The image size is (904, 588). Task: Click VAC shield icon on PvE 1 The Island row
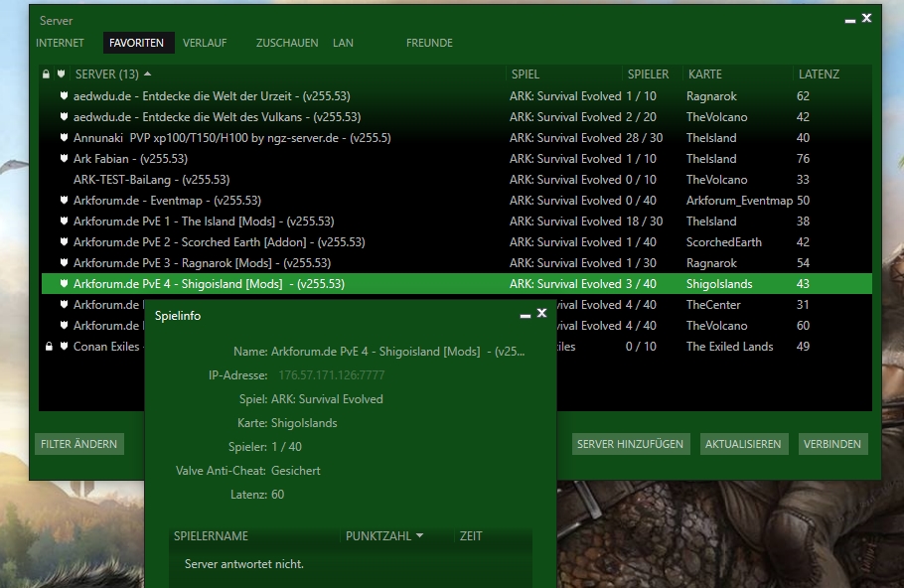pyautogui.click(x=64, y=220)
